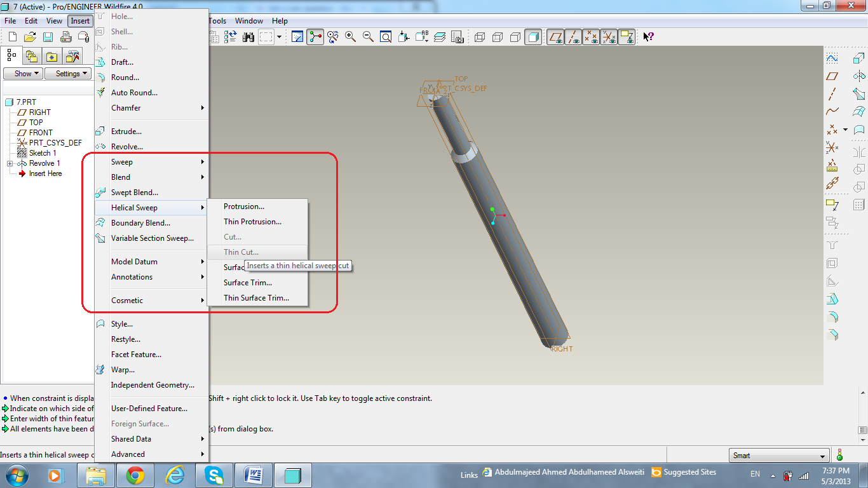Open the Settings dropdown in model tree
The height and width of the screenshot is (488, 868).
point(68,74)
